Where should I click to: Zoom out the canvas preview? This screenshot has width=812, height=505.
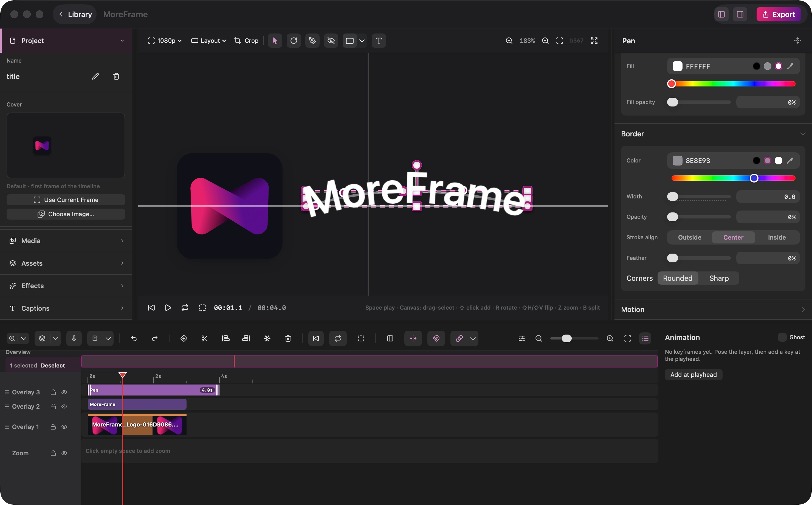coord(509,41)
